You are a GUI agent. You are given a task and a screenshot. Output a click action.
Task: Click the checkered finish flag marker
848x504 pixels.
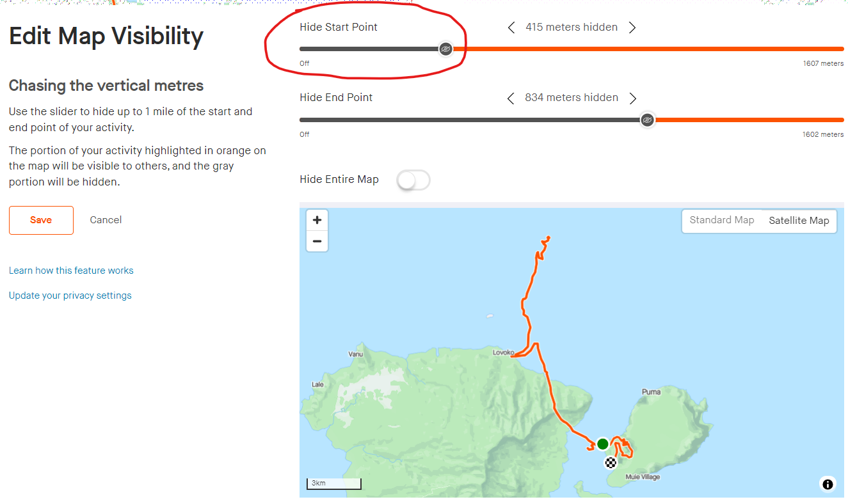click(611, 462)
